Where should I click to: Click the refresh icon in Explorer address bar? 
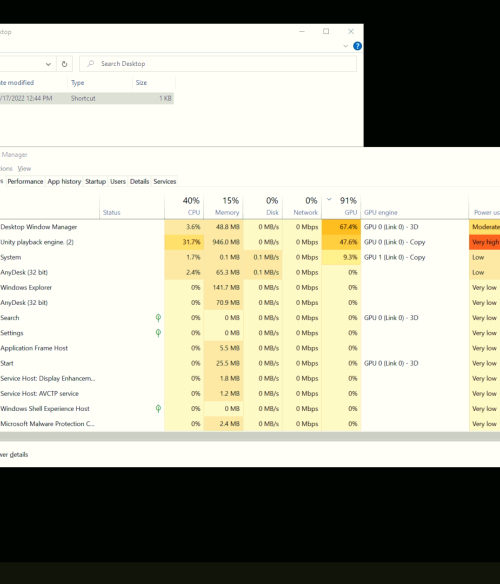point(64,64)
